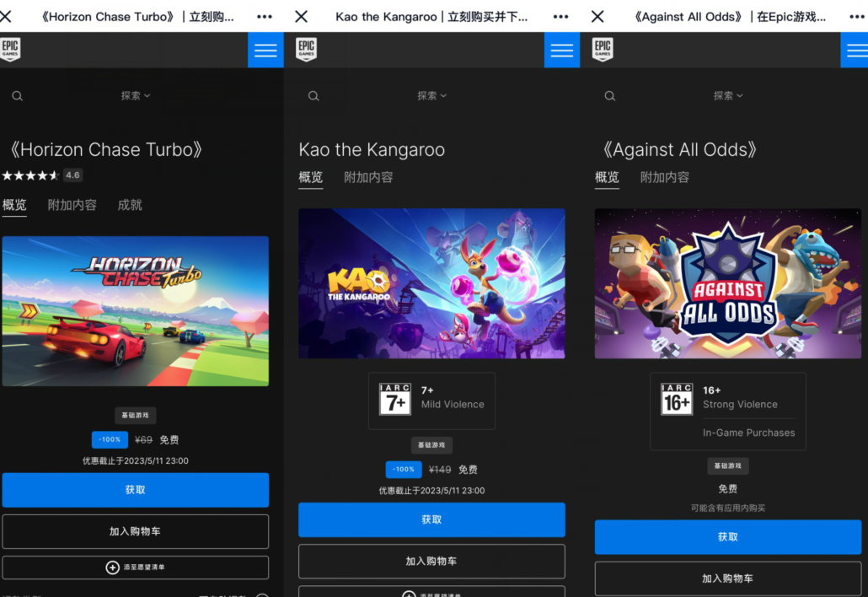Expand 探索 dropdown on Horizon Chase Turbo page
Viewport: 868px width, 597px height.
135,96
